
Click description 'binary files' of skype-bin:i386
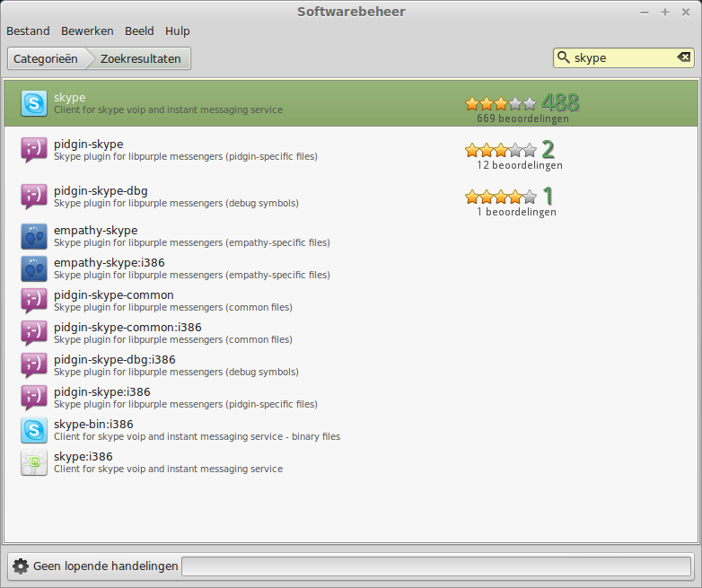click(316, 436)
